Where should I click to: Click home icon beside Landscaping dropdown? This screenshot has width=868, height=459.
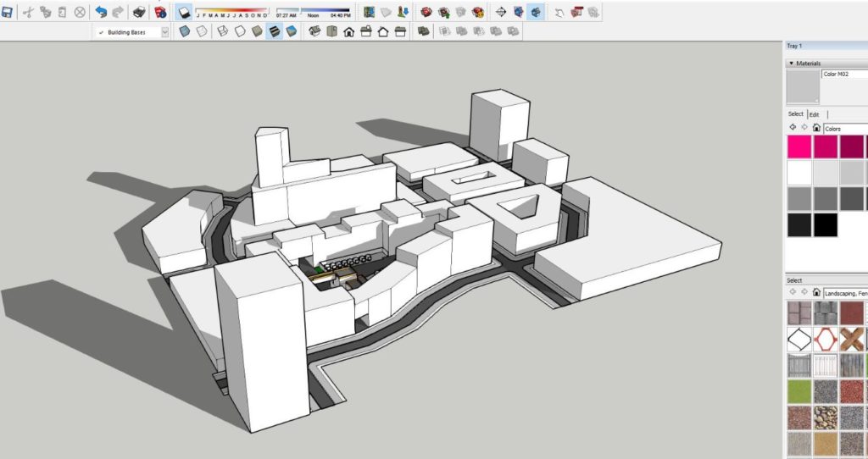click(x=816, y=292)
